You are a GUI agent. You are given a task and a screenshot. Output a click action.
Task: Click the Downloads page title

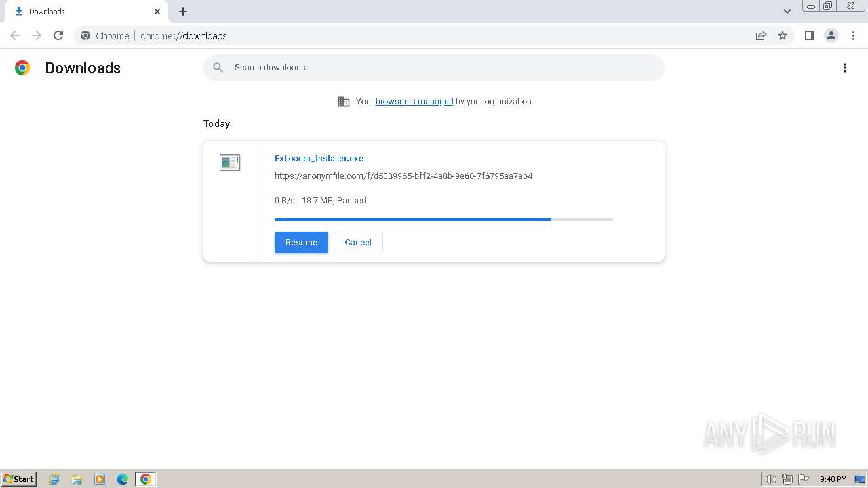pyautogui.click(x=83, y=68)
